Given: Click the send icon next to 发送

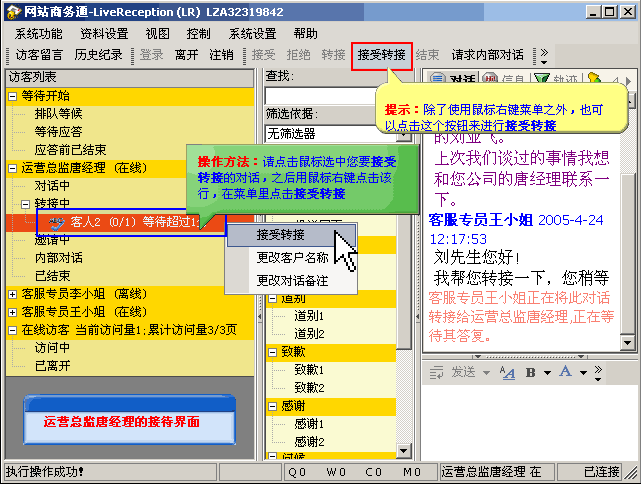Looking at the screenshot, I should pyautogui.click(x=436, y=372).
